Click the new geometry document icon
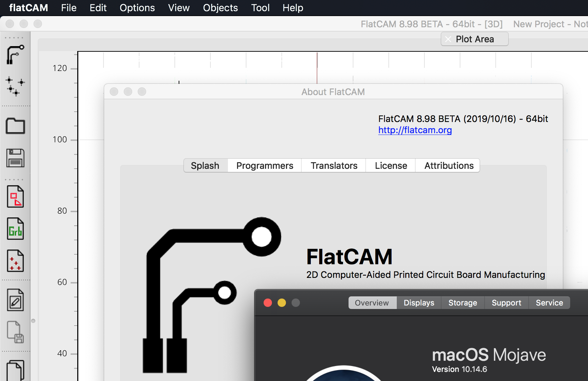 15,196
